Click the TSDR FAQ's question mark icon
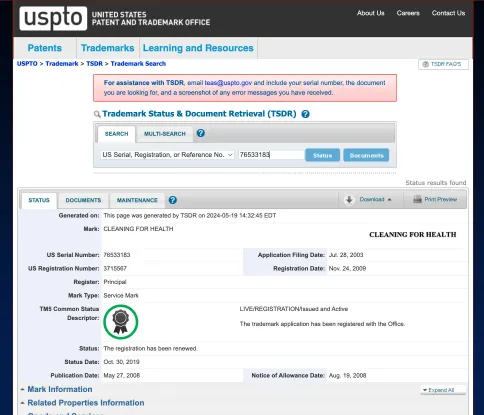The image size is (484, 415). [x=425, y=64]
